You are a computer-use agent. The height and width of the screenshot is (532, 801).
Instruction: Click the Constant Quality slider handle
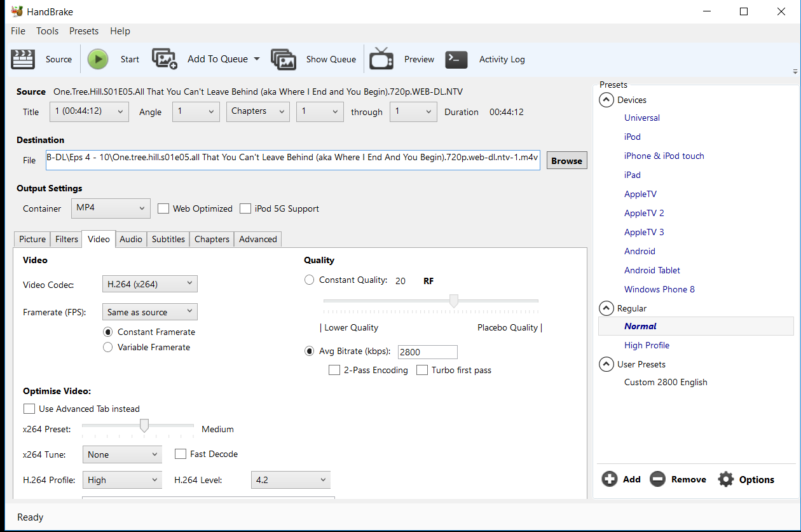click(x=454, y=301)
